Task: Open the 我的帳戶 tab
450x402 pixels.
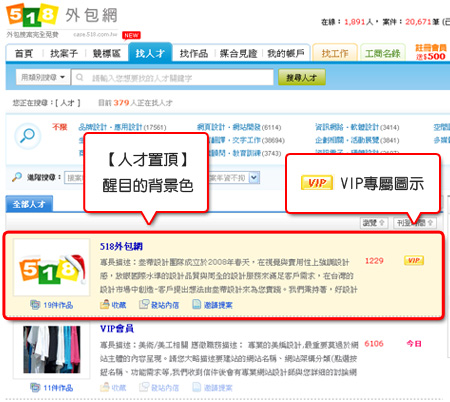Action: pos(286,53)
